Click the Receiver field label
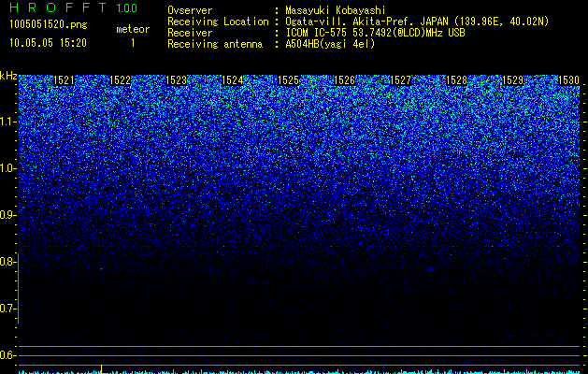Viewport: 588px width, 374px height. tap(190, 33)
